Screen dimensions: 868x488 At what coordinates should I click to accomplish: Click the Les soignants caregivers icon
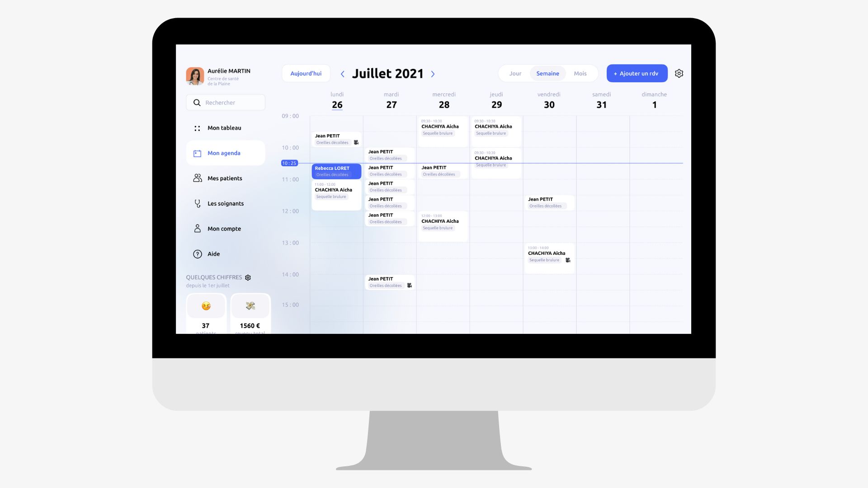[x=198, y=203]
